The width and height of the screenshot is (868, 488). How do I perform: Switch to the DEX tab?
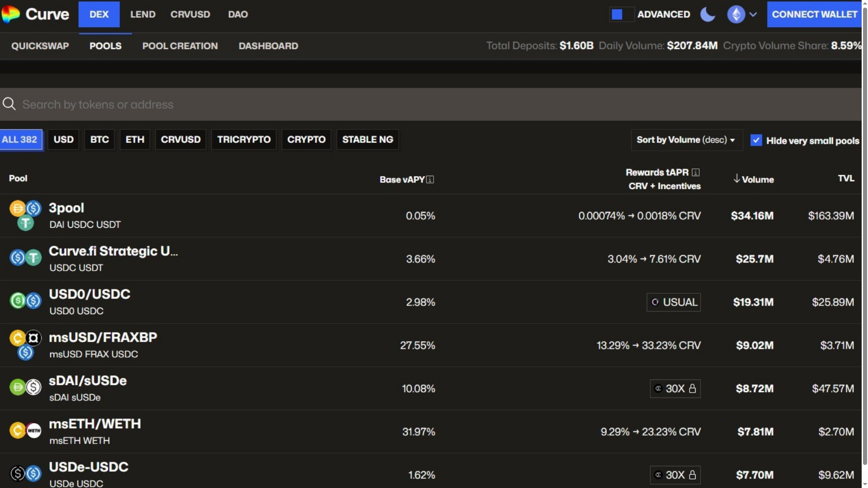pos(99,14)
